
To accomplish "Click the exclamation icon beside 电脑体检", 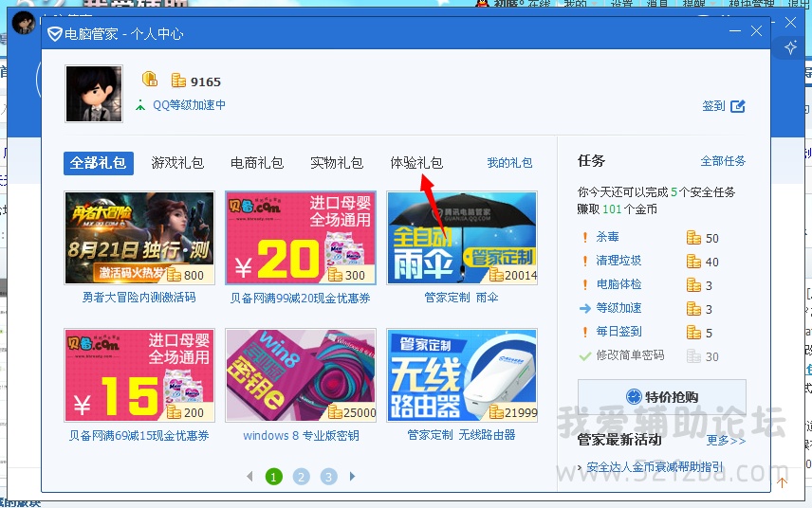I will pyautogui.click(x=585, y=284).
